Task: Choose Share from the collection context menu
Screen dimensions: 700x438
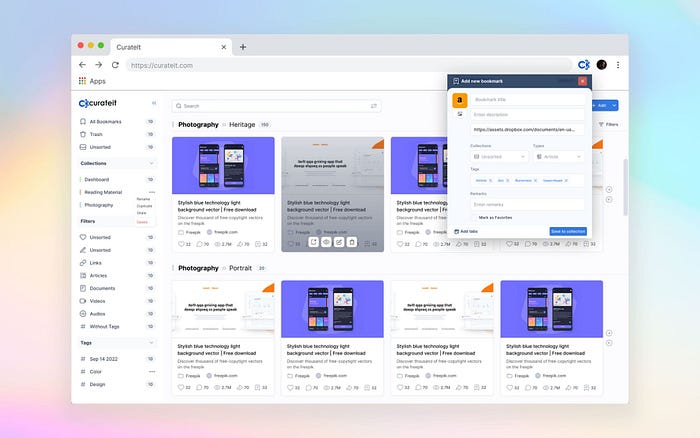Action: pyautogui.click(x=142, y=213)
